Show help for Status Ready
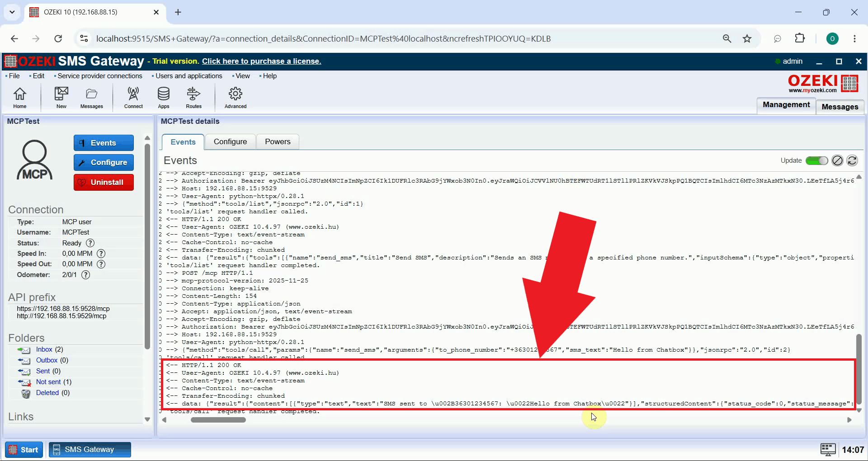 90,243
